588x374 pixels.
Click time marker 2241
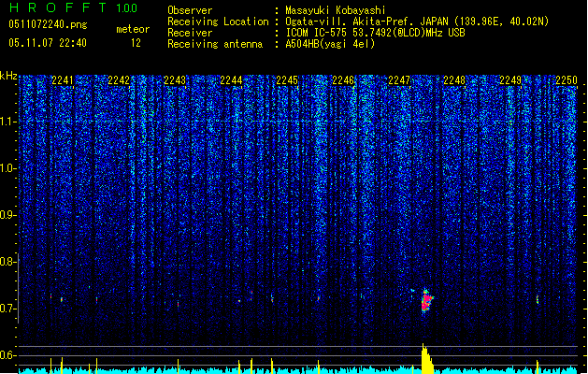point(63,80)
